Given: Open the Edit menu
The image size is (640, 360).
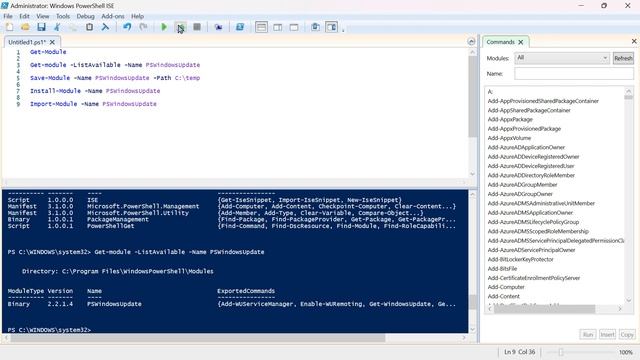Looking at the screenshot, I should point(24,16).
